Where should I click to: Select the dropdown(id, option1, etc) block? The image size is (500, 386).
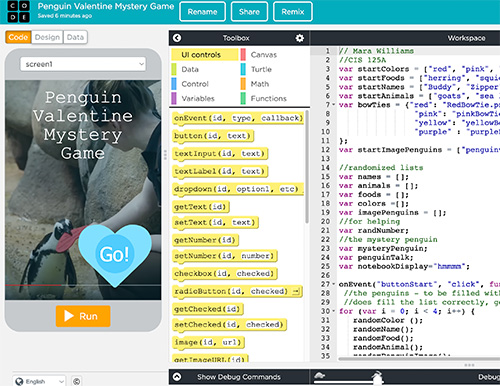(238, 189)
